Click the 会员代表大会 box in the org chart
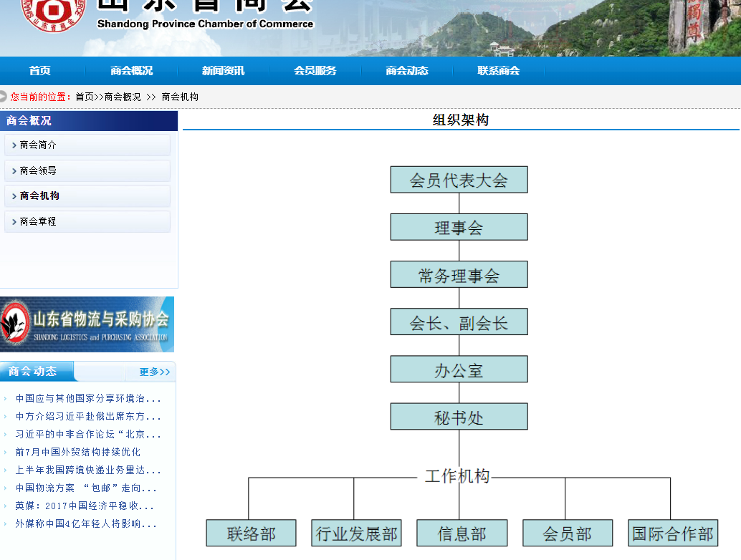Image resolution: width=741 pixels, height=560 pixels. tap(459, 180)
